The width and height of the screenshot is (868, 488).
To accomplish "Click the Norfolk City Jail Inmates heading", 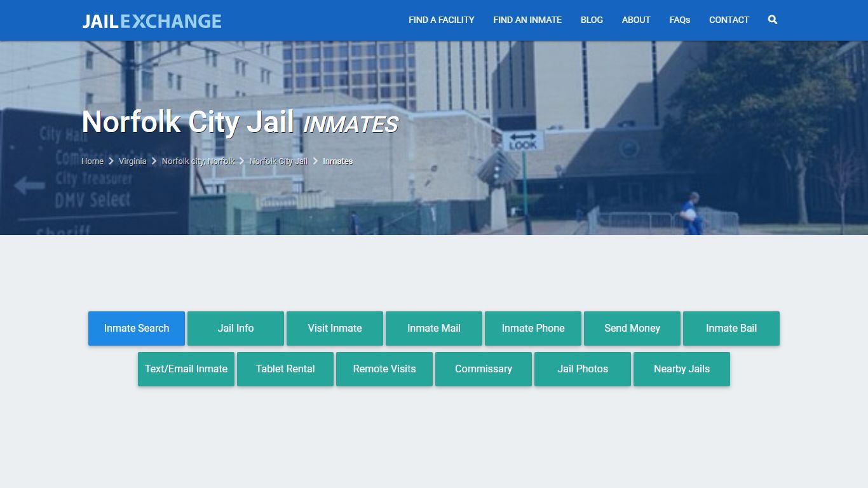I will (240, 122).
